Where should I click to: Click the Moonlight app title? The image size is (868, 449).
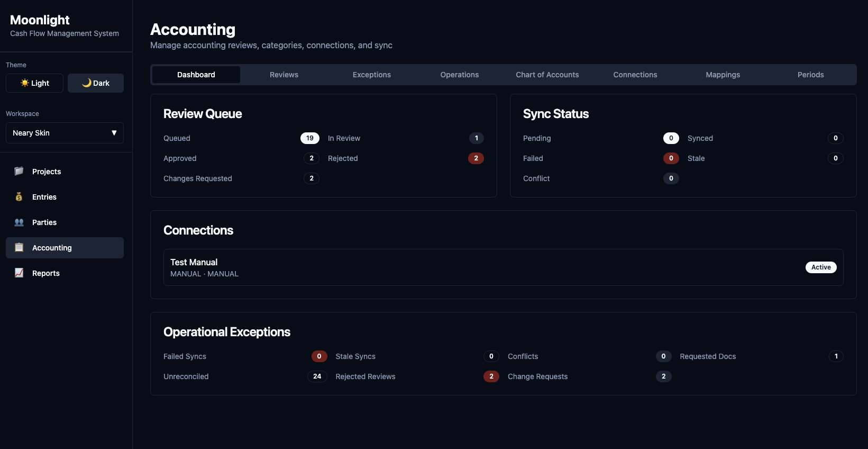(40, 20)
